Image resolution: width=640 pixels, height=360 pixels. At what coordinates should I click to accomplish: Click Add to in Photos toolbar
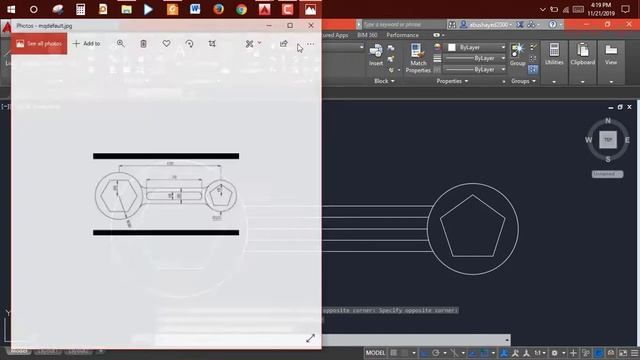(87, 43)
